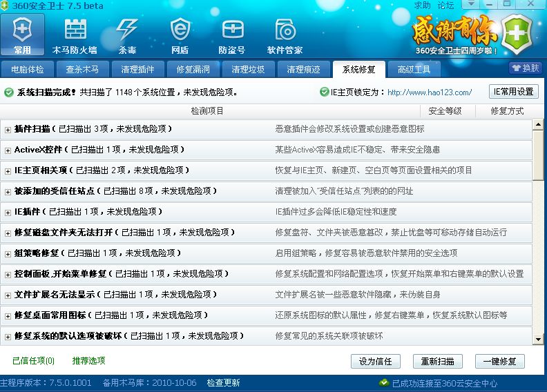The width and height of the screenshot is (547, 392).
Task: Click the 一键修复 button
Action: coord(500,362)
